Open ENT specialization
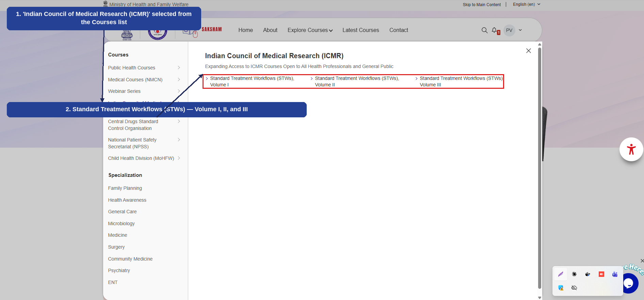This screenshot has width=644, height=300. 113,282
